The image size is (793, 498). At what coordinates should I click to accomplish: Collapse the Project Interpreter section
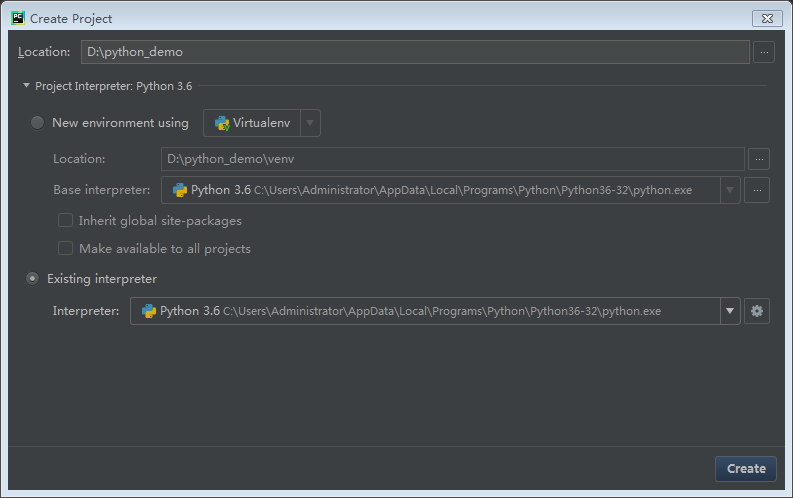point(26,85)
